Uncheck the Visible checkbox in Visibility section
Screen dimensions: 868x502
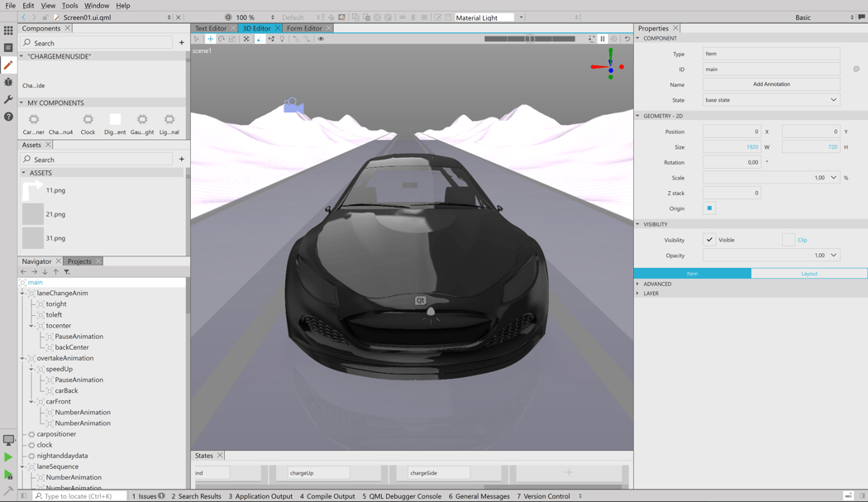tap(708, 239)
